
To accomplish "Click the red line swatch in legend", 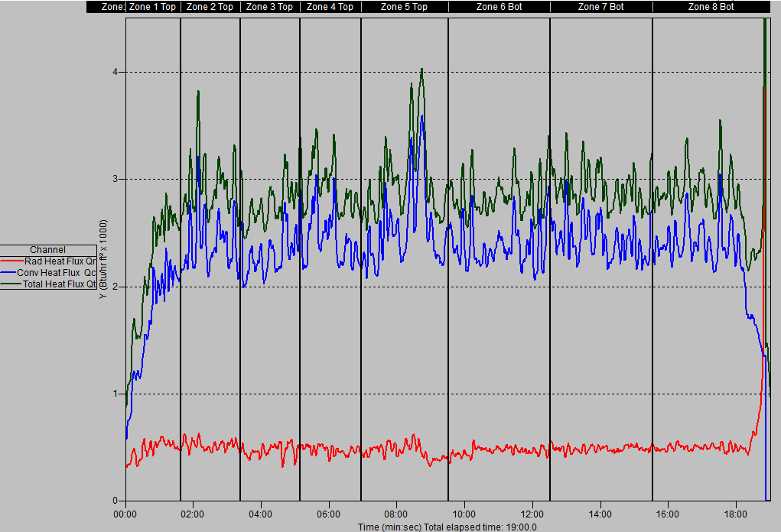I will [x=11, y=261].
